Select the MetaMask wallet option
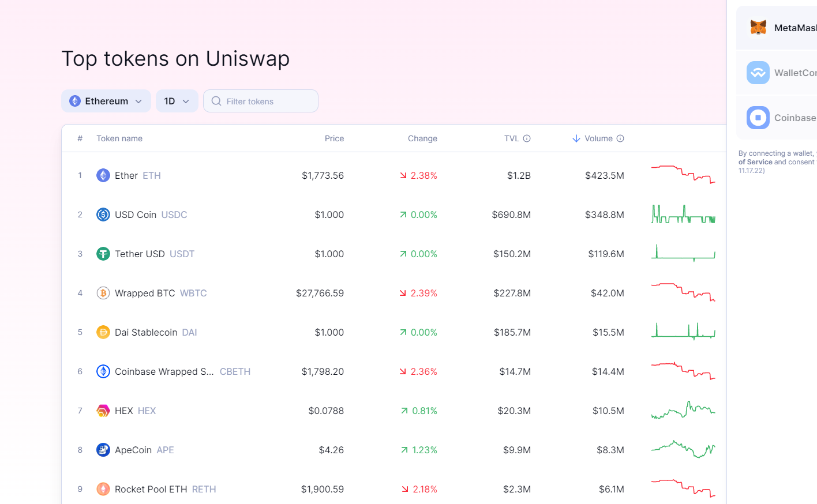The width and height of the screenshot is (817, 504). point(777,28)
